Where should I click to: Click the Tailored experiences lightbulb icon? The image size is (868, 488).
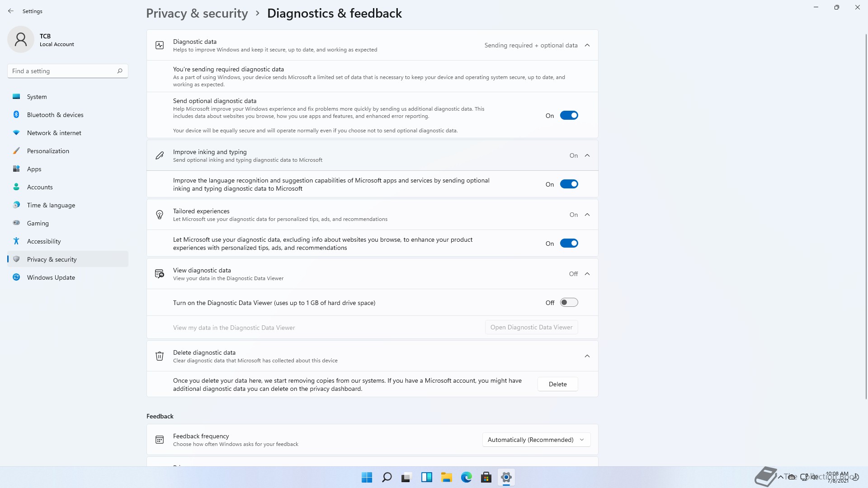(x=160, y=215)
